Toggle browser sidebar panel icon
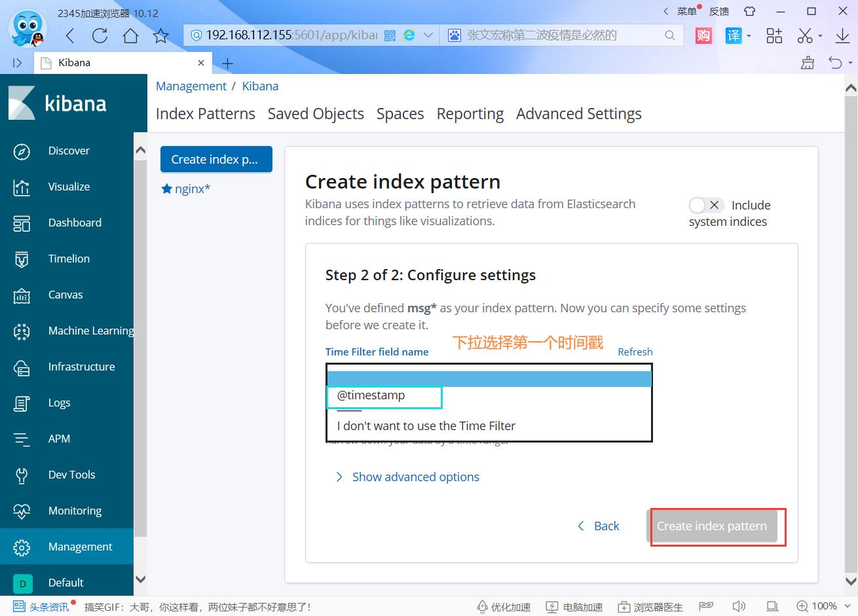Screen dimensions: 858x616 click(x=17, y=63)
